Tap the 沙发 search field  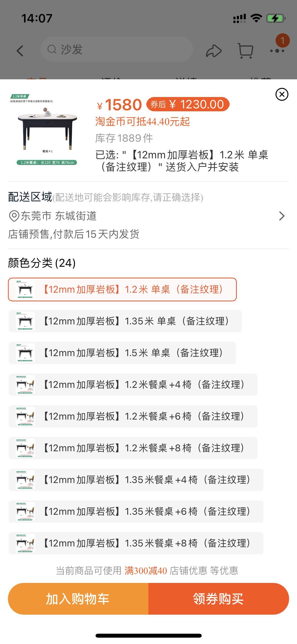pyautogui.click(x=116, y=49)
